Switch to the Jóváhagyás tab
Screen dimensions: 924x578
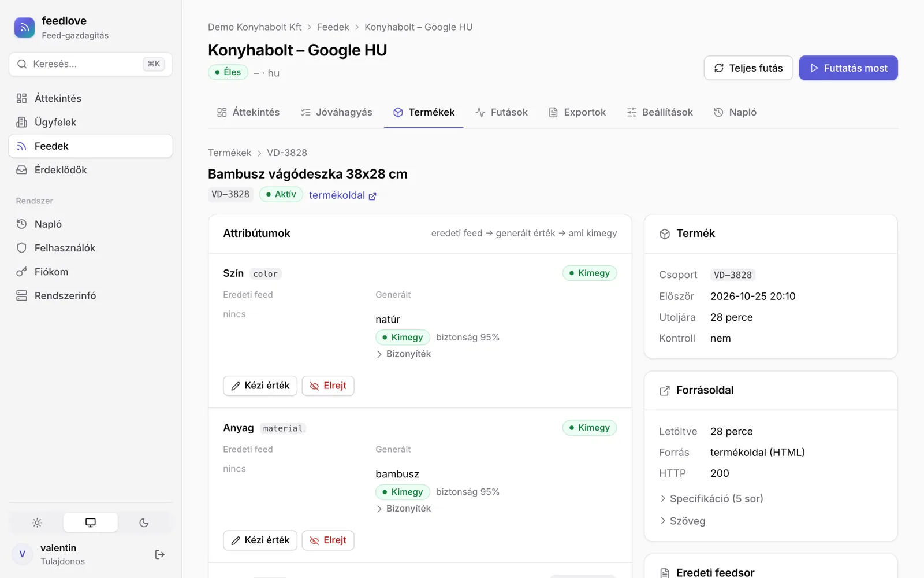(x=337, y=112)
